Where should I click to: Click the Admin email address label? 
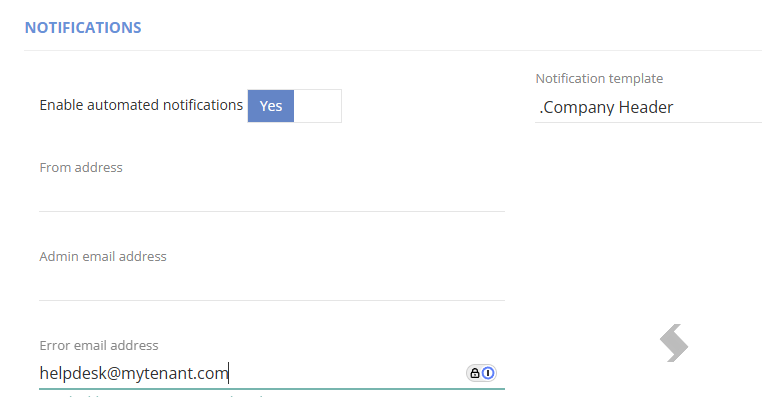[x=103, y=257]
